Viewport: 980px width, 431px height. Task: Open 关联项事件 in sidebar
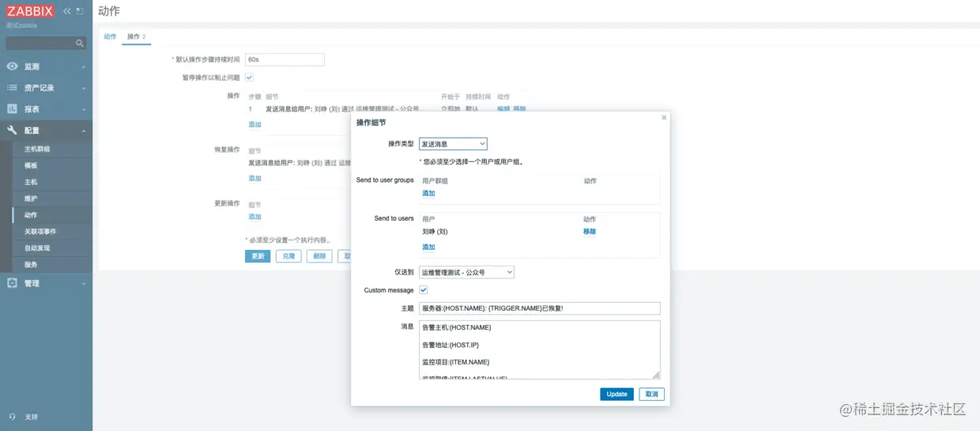pos(40,232)
